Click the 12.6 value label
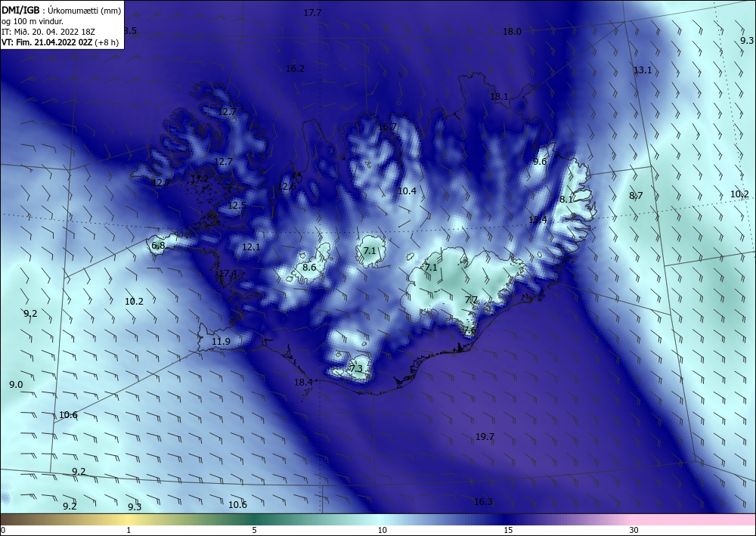This screenshot has width=756, height=536. (x=287, y=187)
